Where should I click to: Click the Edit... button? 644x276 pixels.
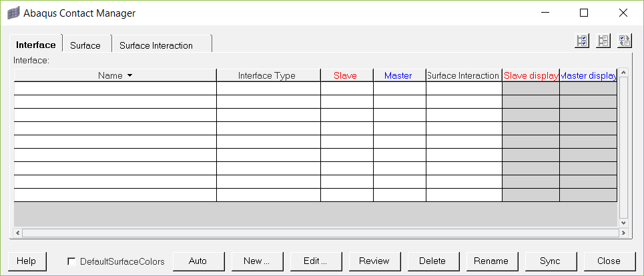(x=315, y=261)
